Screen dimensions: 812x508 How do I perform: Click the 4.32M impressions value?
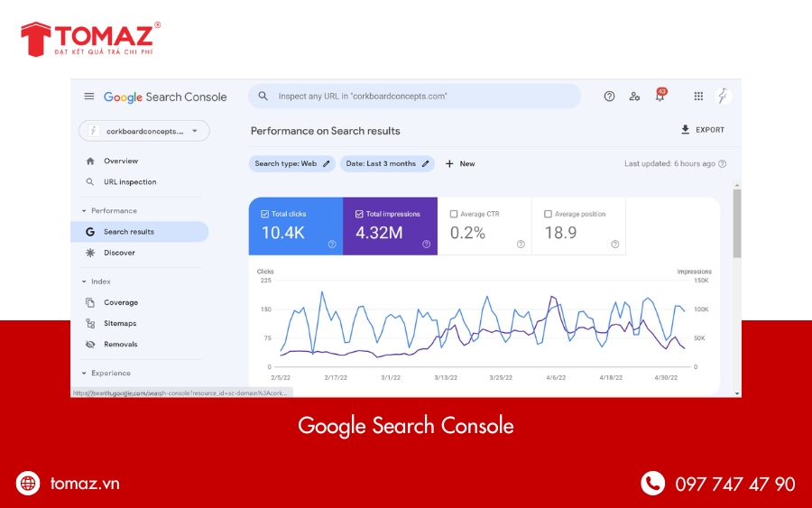point(379,233)
